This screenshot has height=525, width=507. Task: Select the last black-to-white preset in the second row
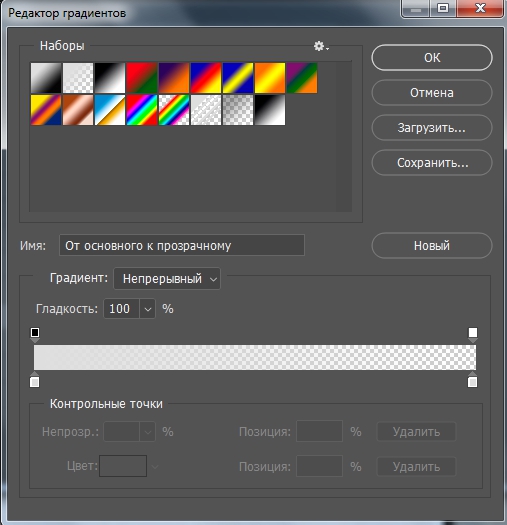(x=270, y=110)
